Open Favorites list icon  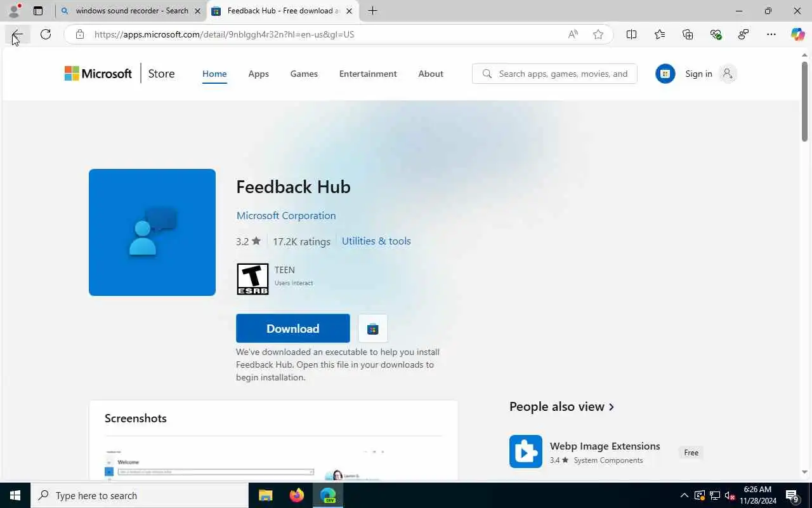660,34
